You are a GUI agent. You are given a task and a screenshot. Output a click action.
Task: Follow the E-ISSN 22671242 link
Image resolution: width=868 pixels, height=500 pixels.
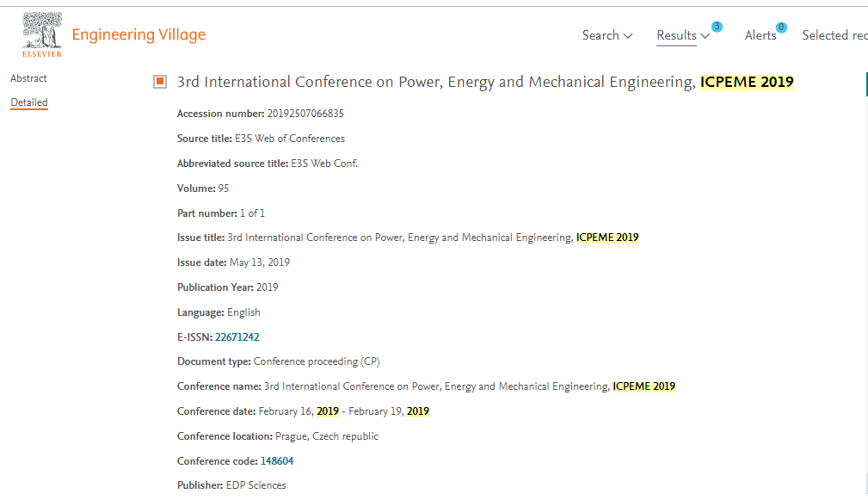(x=237, y=337)
